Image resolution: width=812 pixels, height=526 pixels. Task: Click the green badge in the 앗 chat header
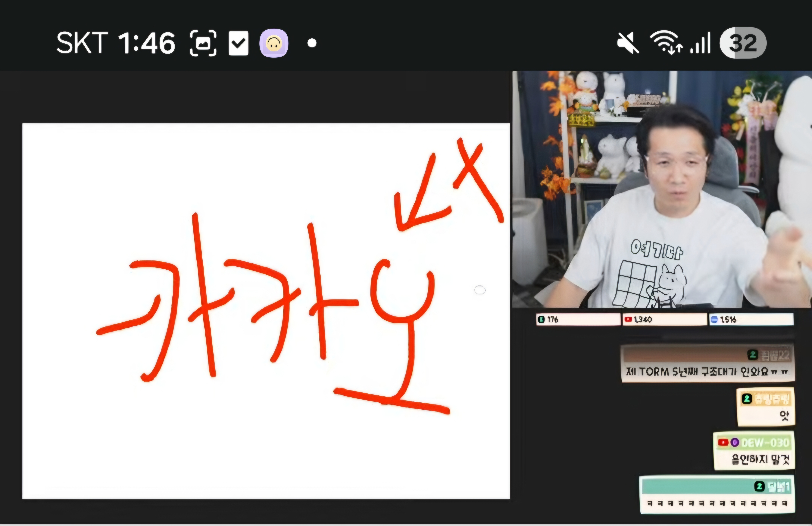tap(747, 399)
